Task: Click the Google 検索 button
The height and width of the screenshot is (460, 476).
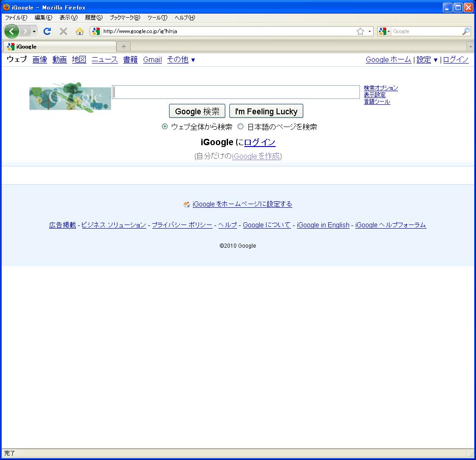Action: coord(197,111)
